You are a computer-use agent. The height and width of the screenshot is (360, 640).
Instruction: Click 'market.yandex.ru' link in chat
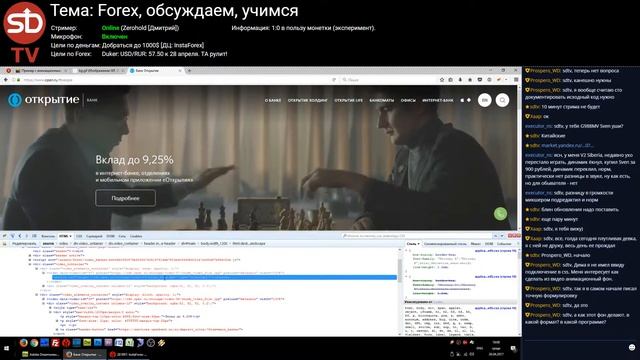(x=567, y=145)
